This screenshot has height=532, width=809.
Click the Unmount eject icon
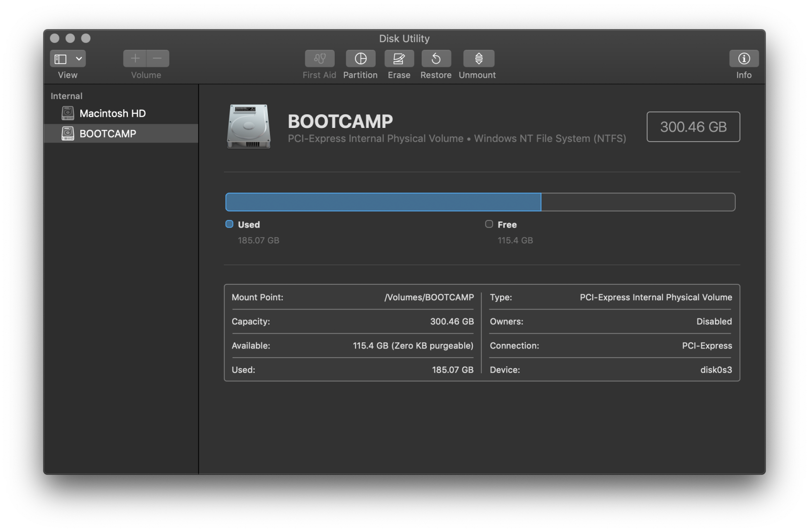click(478, 59)
